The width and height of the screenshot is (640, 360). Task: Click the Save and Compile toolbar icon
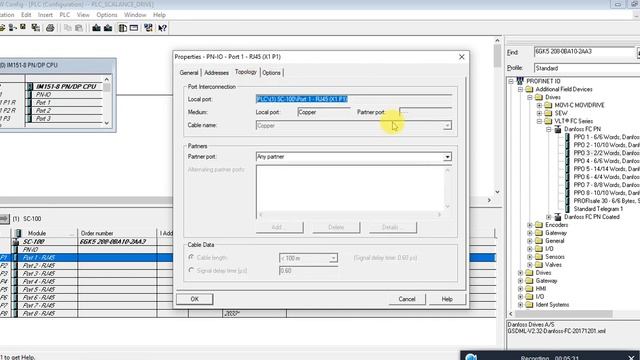coord(36,27)
